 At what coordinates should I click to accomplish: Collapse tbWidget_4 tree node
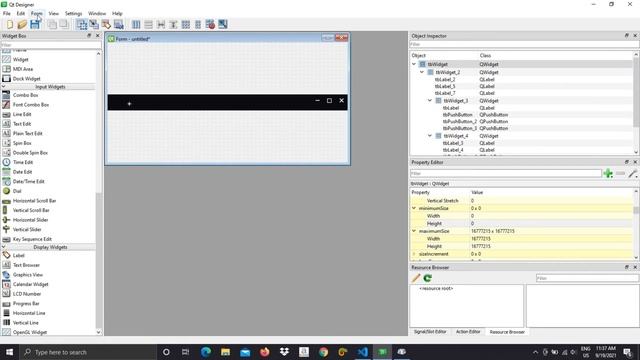click(x=430, y=136)
